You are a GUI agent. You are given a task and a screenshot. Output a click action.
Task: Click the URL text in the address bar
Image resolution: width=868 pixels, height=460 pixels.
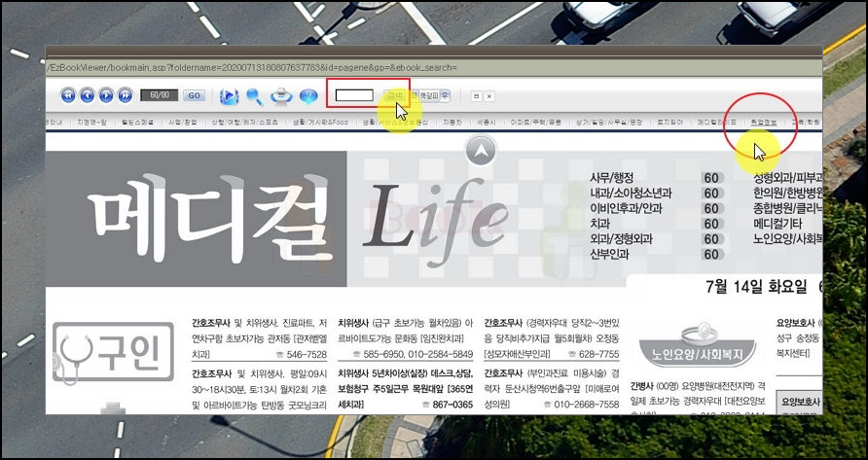point(252,67)
